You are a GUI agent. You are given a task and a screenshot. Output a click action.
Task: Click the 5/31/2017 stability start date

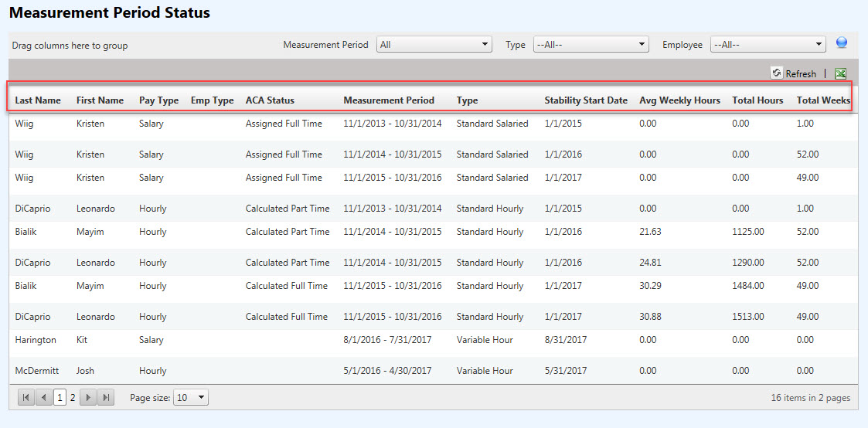click(565, 371)
